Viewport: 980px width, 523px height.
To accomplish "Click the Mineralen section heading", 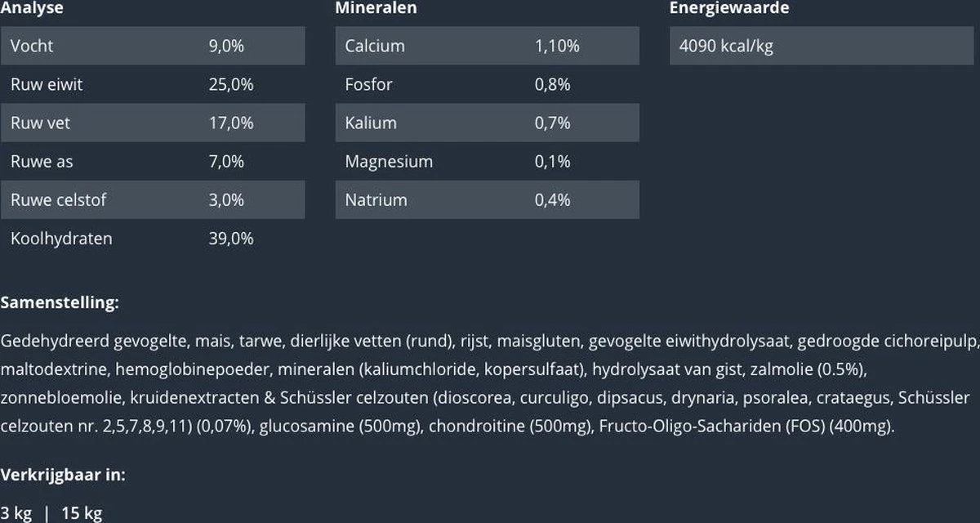I will coord(376,8).
